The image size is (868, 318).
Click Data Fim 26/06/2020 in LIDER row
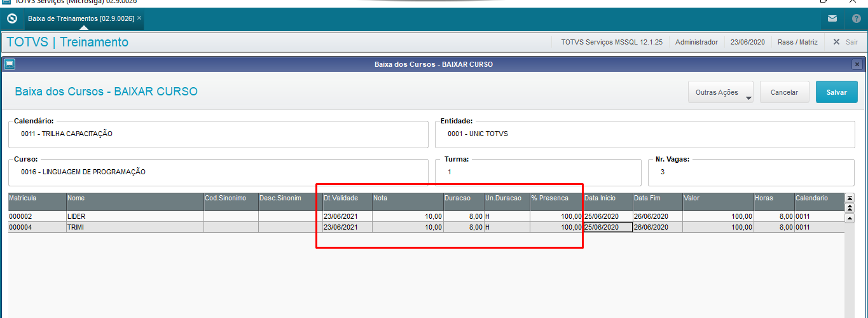658,216
